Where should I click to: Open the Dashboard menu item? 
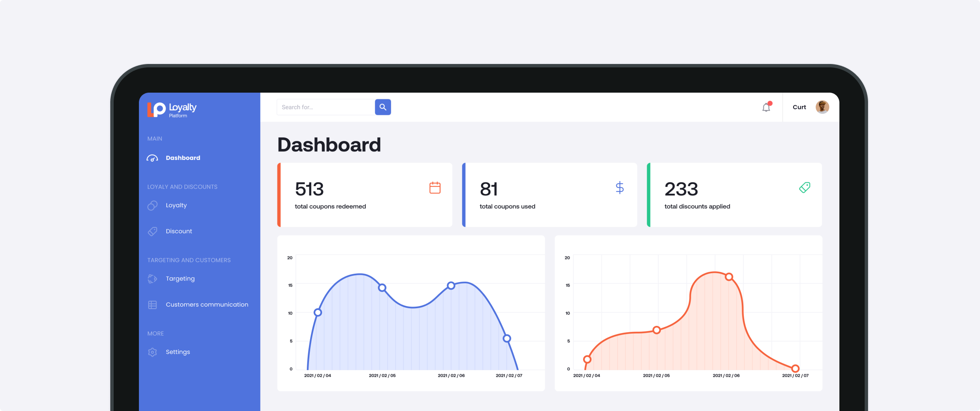point(183,158)
